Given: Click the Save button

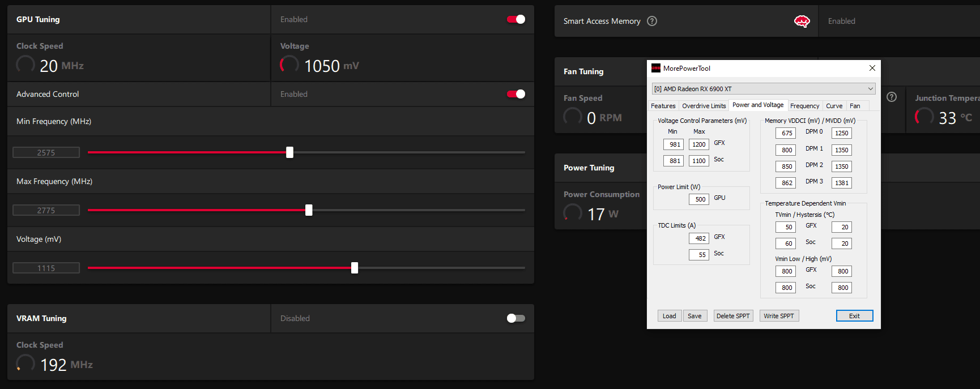Looking at the screenshot, I should point(694,316).
